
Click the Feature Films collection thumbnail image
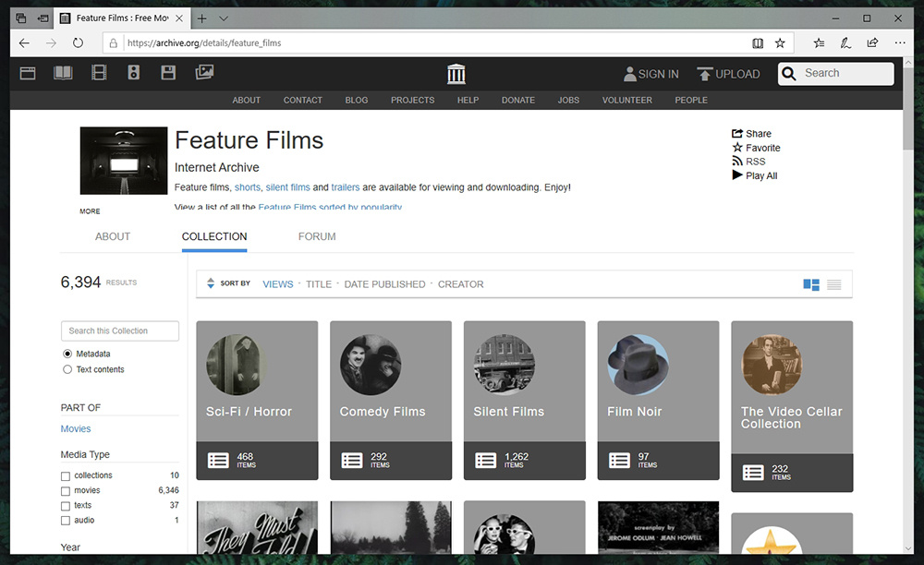click(124, 161)
